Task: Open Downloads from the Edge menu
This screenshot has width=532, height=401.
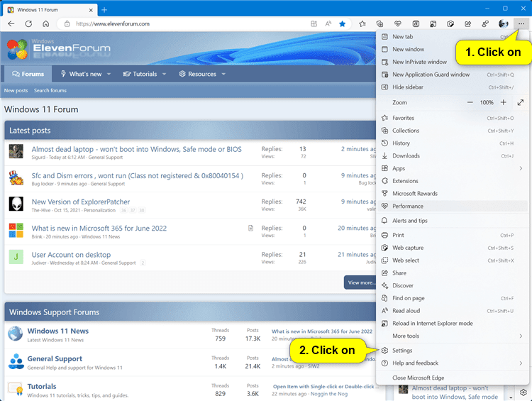Action: [x=453, y=155]
